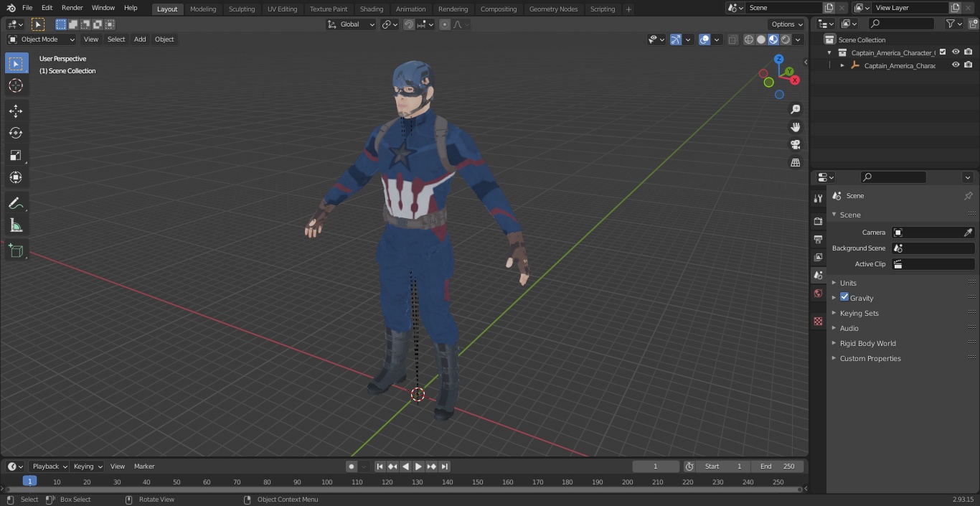Click the Zoom view magnifier icon

point(795,109)
